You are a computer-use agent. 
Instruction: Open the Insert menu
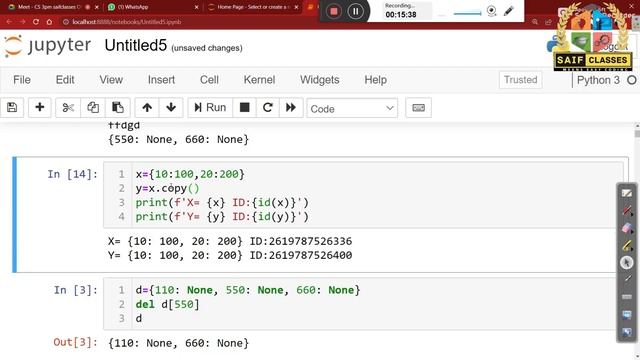coord(161,80)
